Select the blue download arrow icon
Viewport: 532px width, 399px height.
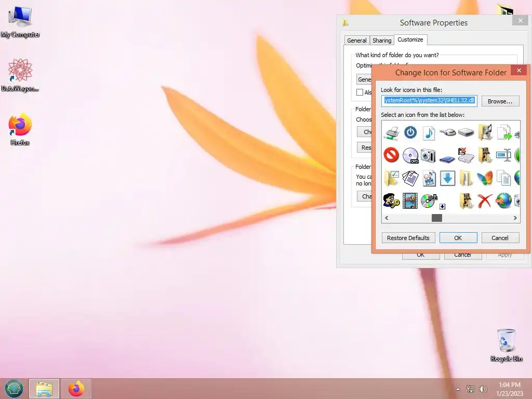tap(447, 178)
